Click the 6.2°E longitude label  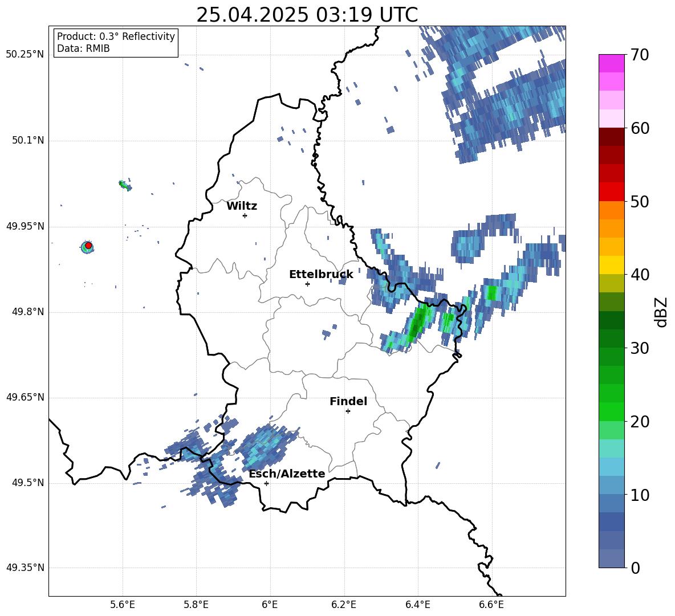pyautogui.click(x=344, y=605)
